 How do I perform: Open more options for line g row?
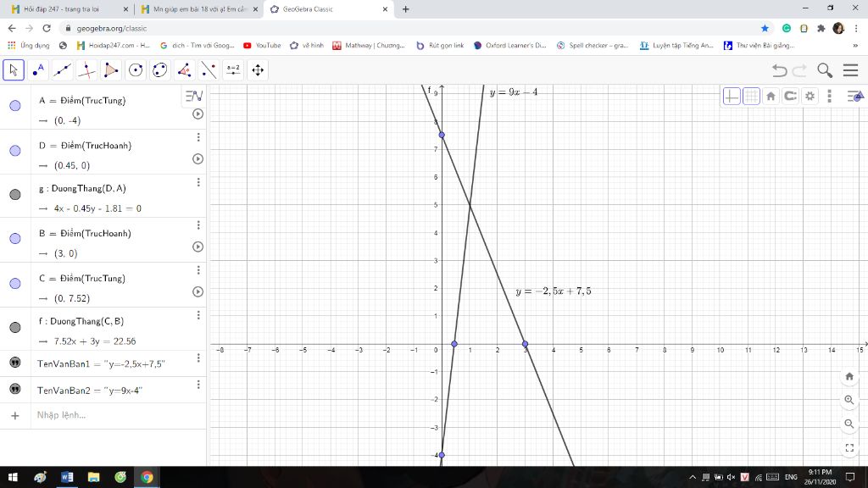pos(198,182)
